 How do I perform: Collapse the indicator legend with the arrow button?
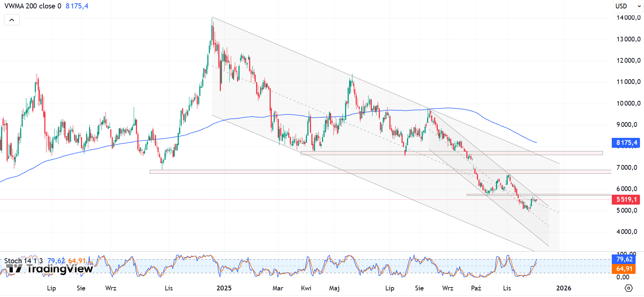point(12,20)
